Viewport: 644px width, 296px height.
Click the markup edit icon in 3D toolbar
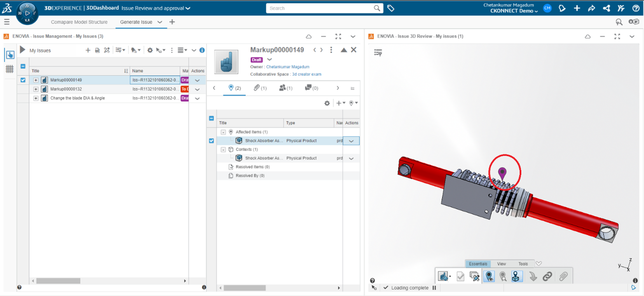click(474, 276)
